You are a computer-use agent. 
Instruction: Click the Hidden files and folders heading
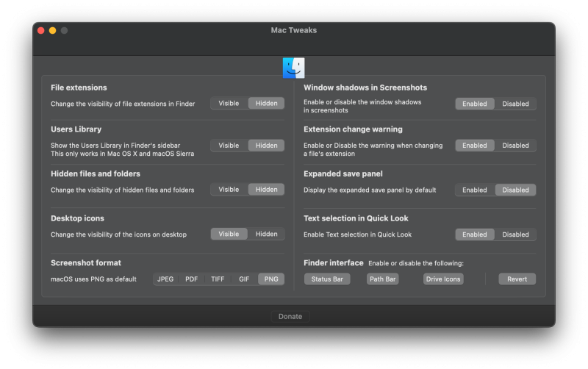pyautogui.click(x=96, y=173)
